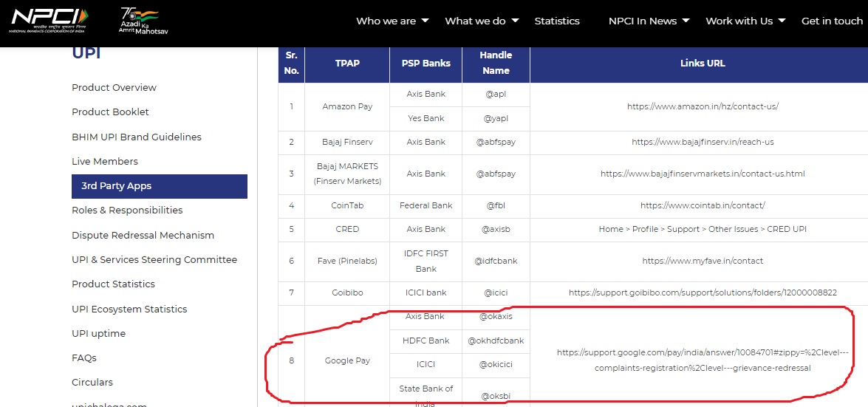868x407 pixels.
Task: Click the Bajaj MARKETS (Finserv Markets) cell
Action: click(x=347, y=174)
